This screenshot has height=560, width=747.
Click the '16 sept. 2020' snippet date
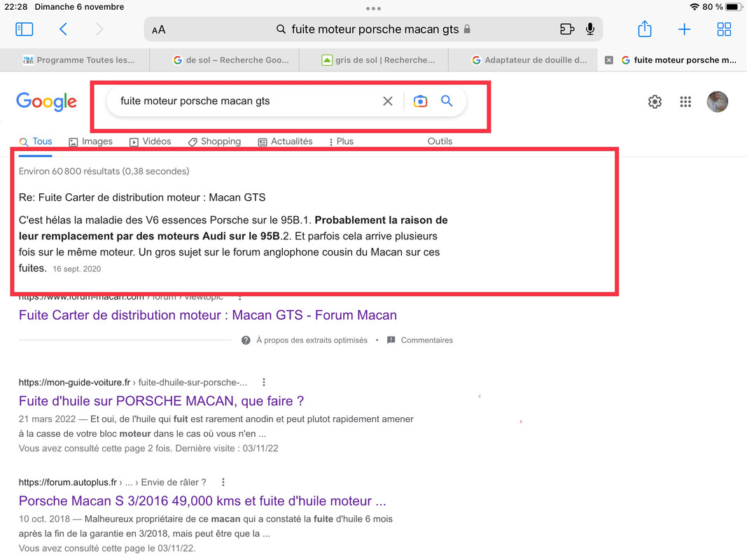77,269
